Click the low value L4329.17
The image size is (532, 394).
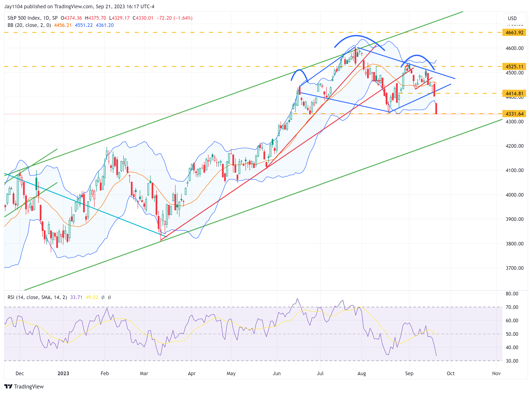pyautogui.click(x=119, y=18)
